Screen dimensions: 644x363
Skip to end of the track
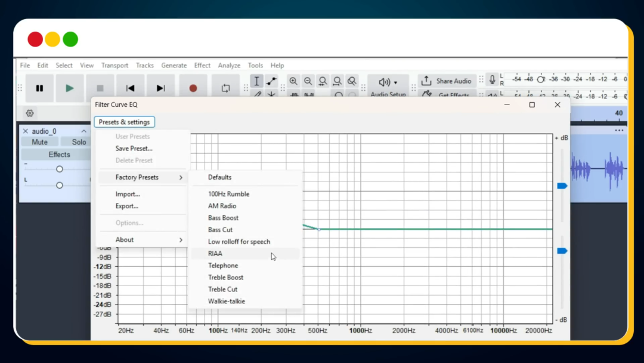point(160,88)
